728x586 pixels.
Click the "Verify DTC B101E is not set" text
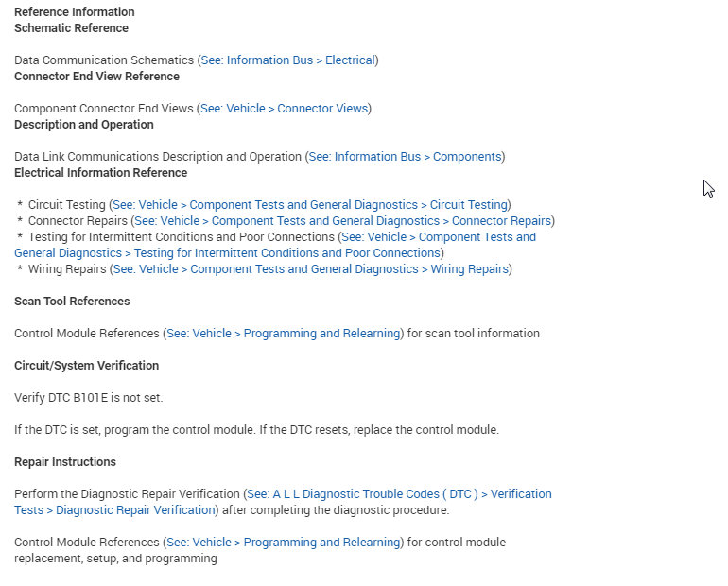88,398
